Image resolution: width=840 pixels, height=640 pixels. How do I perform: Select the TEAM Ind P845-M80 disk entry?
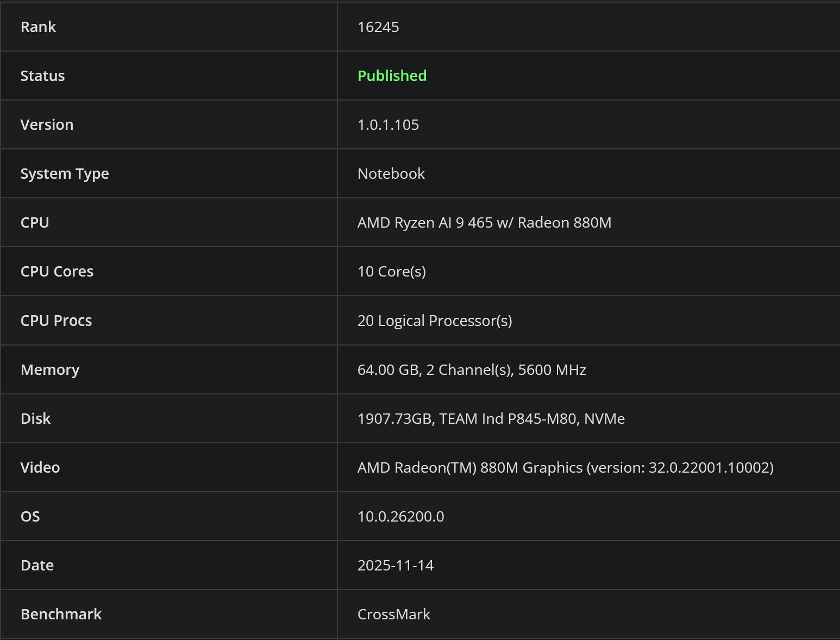point(491,418)
